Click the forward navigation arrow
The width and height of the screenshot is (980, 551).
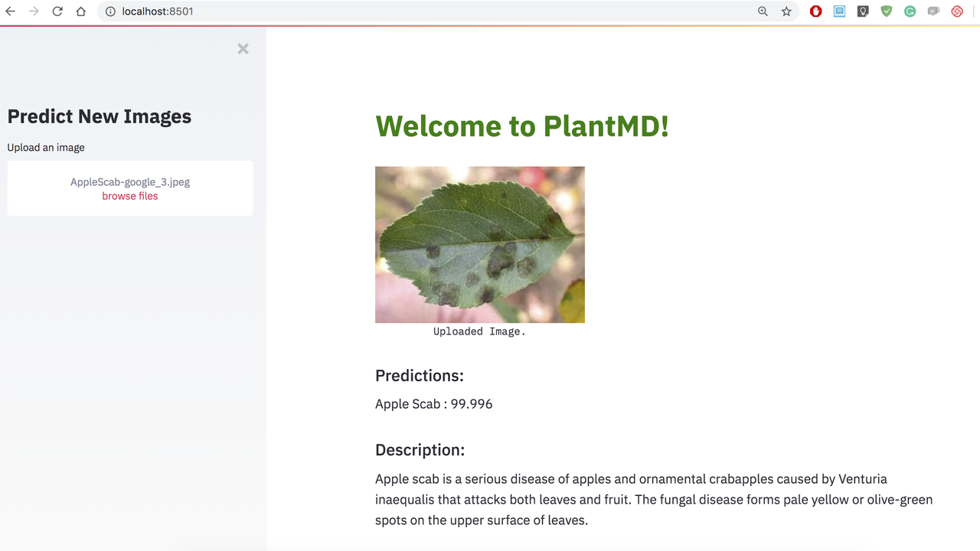[x=33, y=11]
